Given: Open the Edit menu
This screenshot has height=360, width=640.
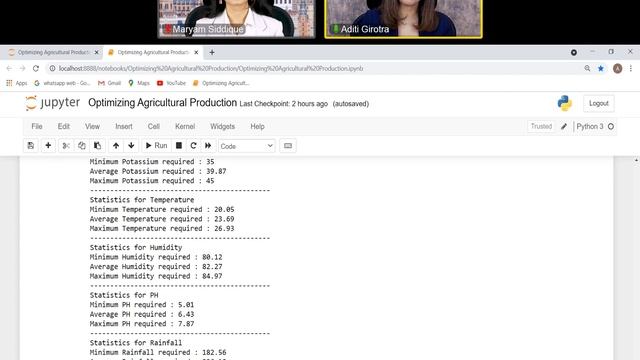Looking at the screenshot, I should click(64, 127).
